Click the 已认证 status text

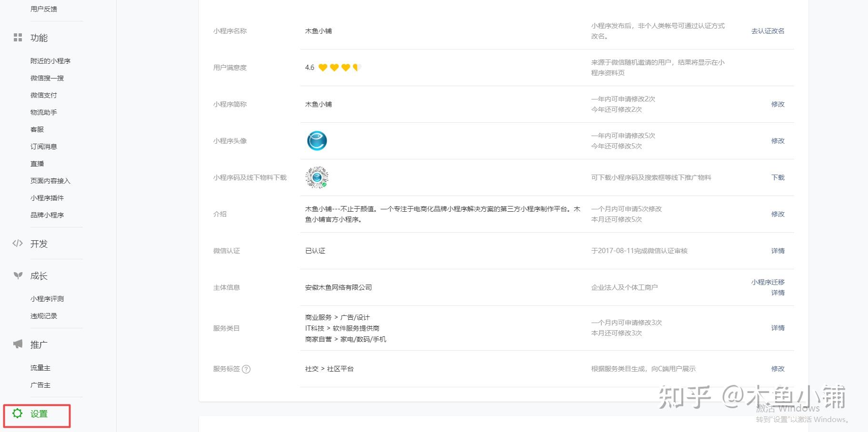315,251
